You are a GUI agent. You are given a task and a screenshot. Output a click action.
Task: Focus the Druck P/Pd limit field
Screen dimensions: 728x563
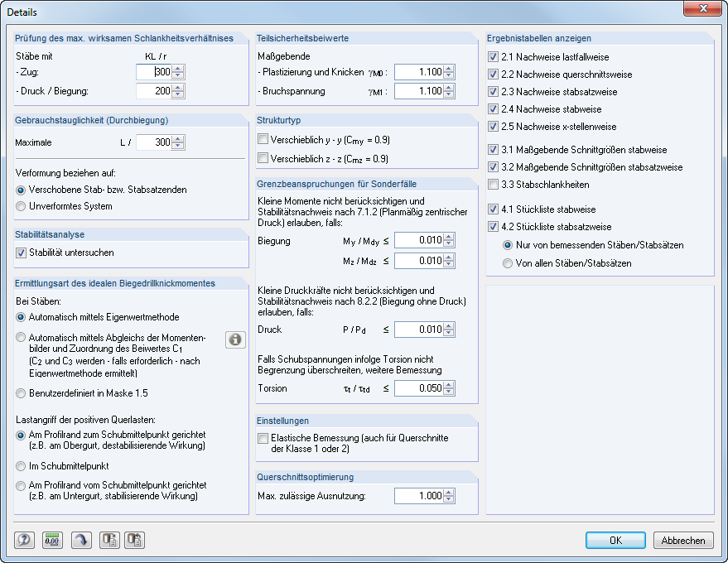419,330
